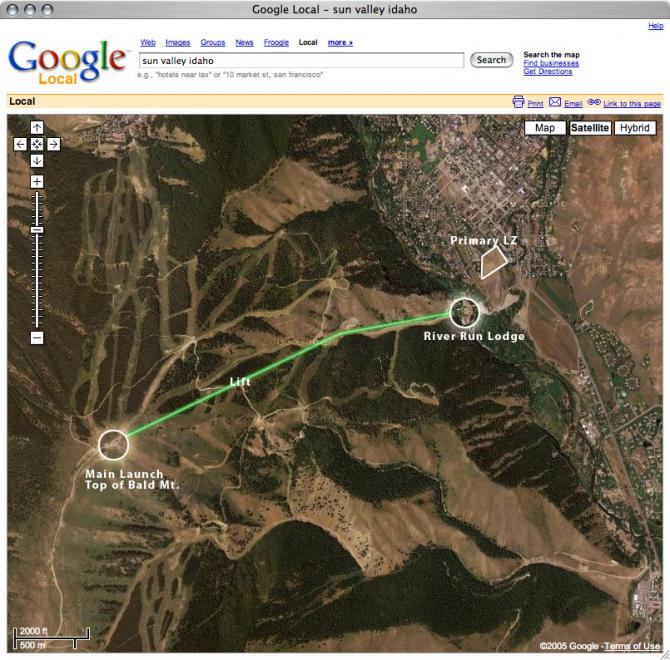Open the Link to this page link
This screenshot has width=670, height=660.
[x=632, y=103]
